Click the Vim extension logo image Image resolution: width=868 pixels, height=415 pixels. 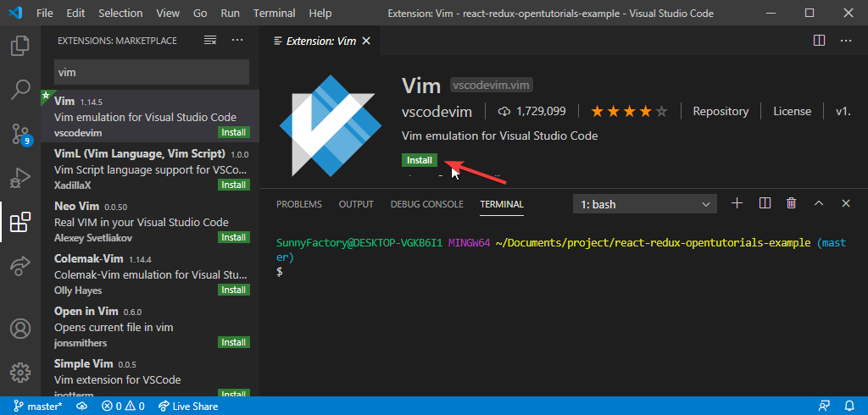coord(331,125)
